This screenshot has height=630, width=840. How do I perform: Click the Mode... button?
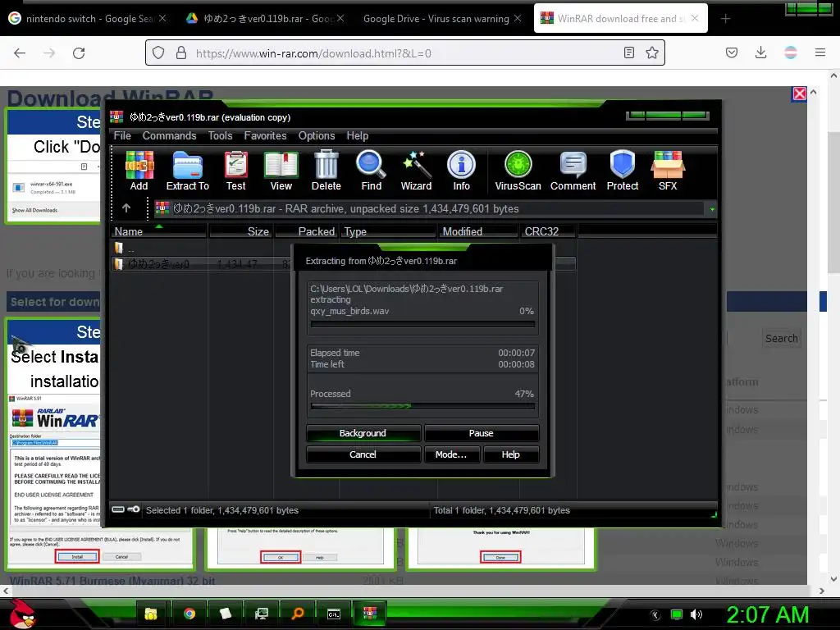pos(451,454)
